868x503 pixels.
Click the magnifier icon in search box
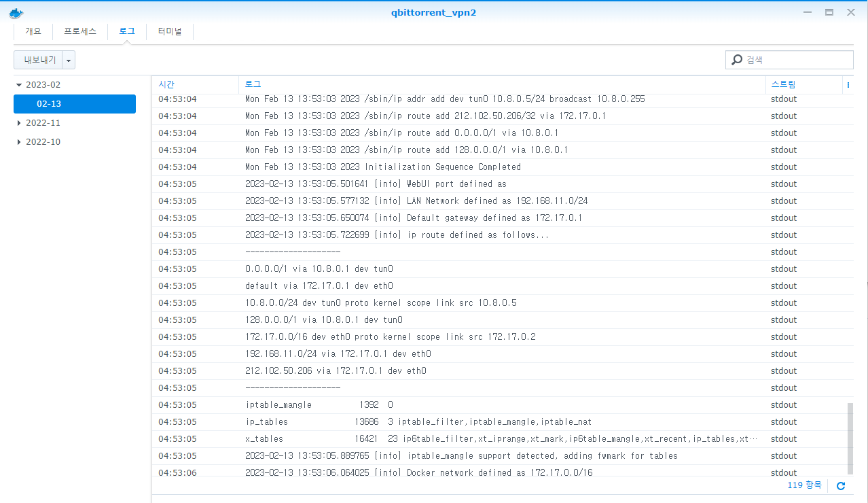click(x=736, y=60)
